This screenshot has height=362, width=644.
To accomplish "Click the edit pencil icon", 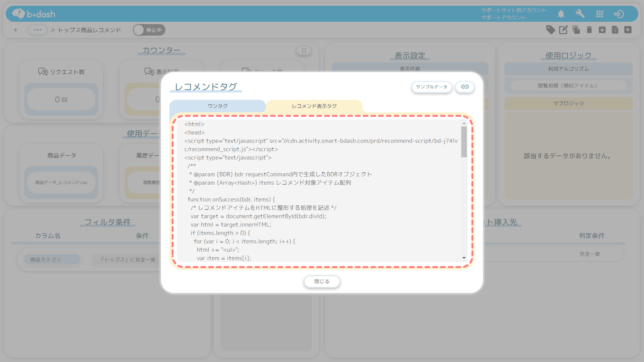I will pos(563,30).
